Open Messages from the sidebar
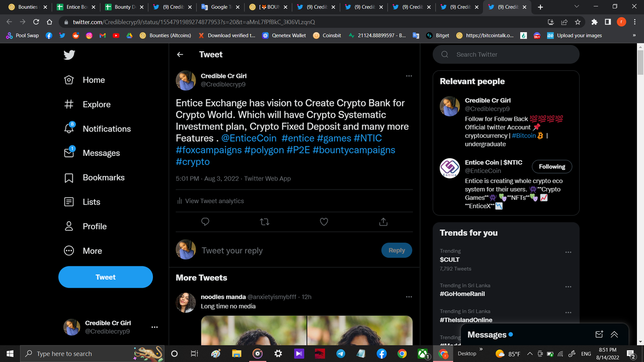Screen dimensions: 644x362 click(69, 153)
